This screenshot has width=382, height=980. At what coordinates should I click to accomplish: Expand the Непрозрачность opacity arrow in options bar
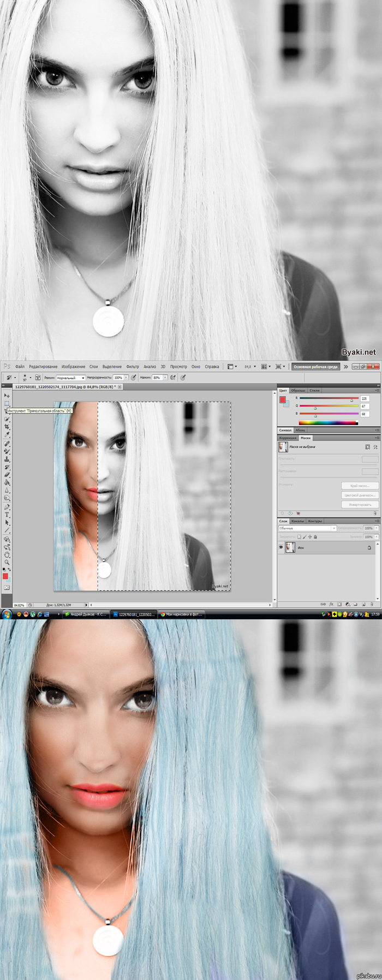(126, 378)
